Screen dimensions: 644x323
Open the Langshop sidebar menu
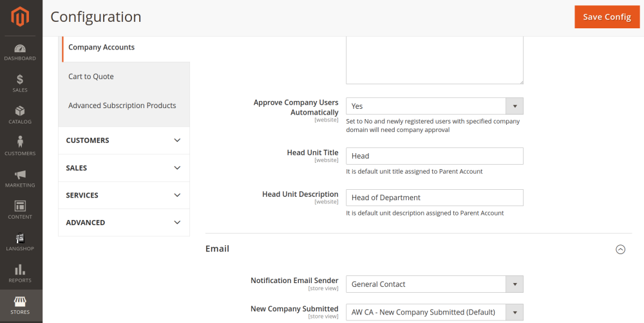[20, 242]
